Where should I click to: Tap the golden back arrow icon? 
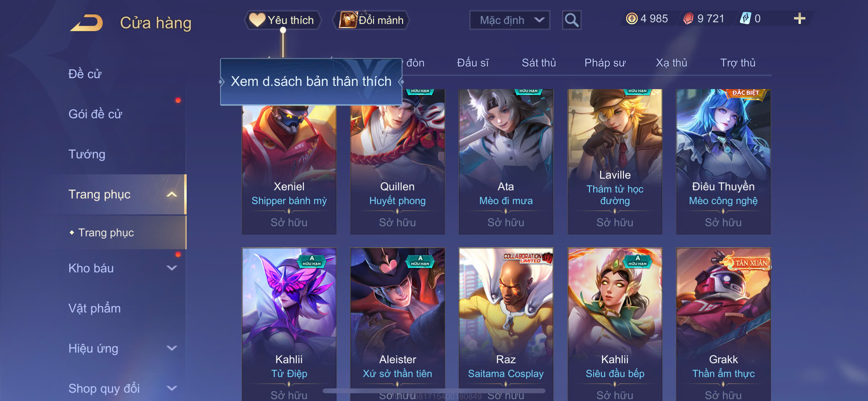pos(86,23)
